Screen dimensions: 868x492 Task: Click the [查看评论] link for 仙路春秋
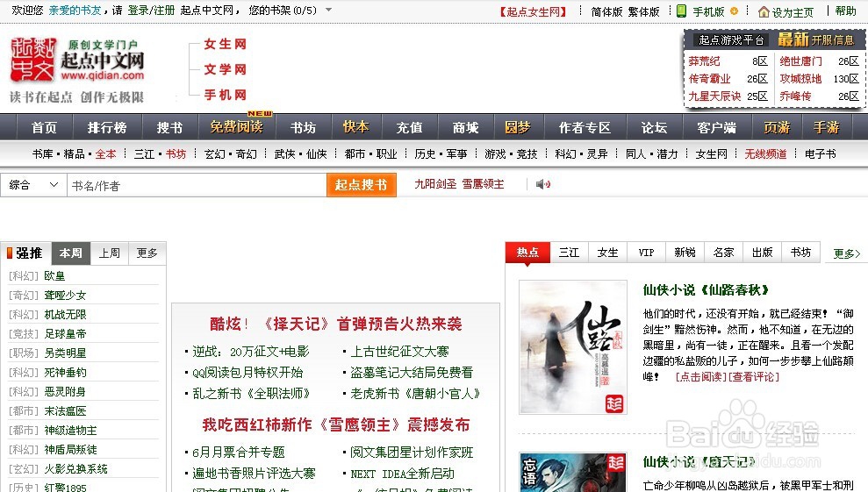pos(753,377)
